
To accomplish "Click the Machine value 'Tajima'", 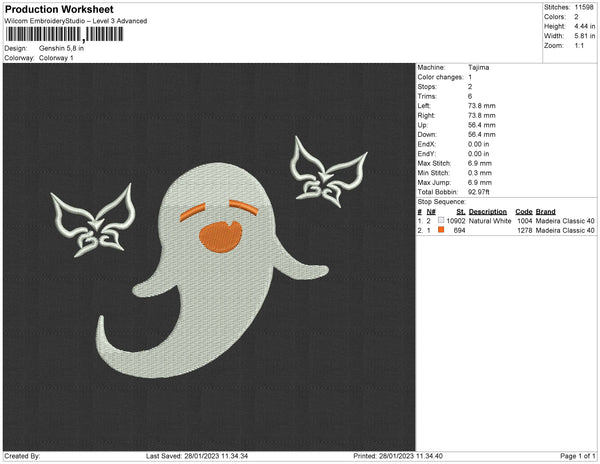I will tap(478, 67).
